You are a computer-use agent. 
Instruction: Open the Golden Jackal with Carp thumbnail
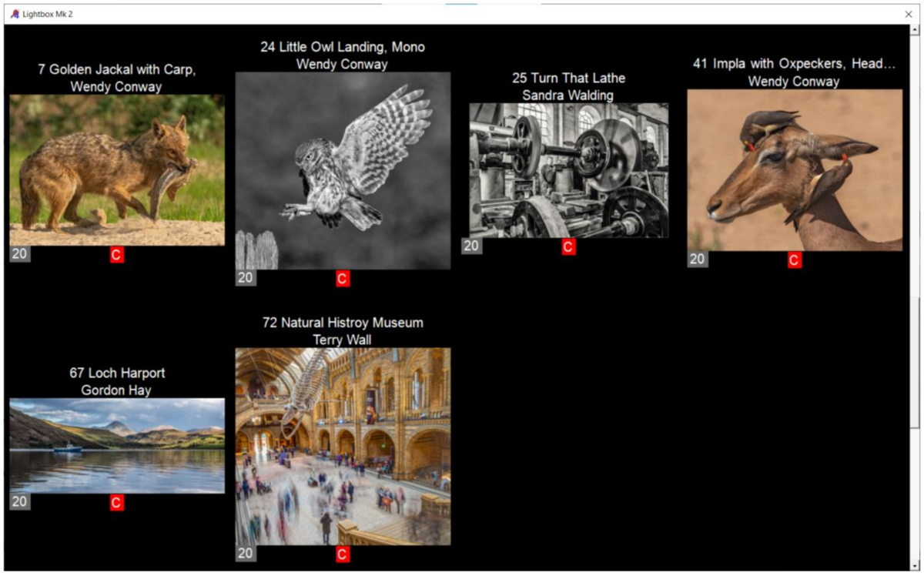[117, 170]
